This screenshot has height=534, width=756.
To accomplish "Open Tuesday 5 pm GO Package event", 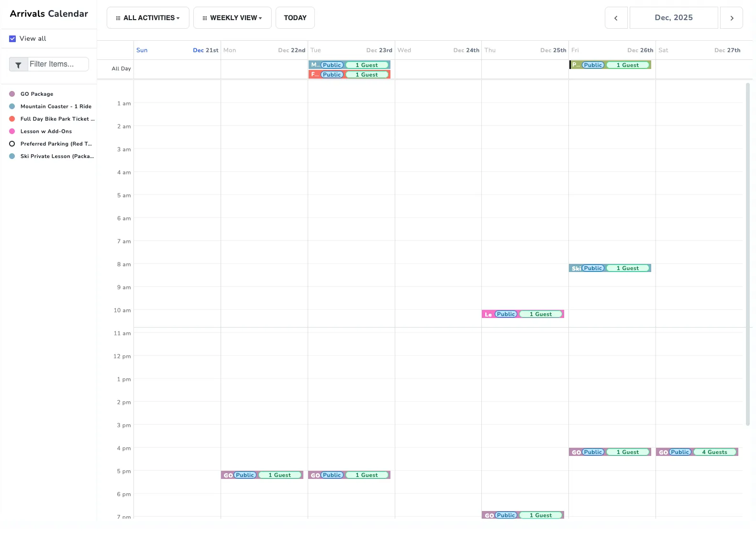I will 349,475.
